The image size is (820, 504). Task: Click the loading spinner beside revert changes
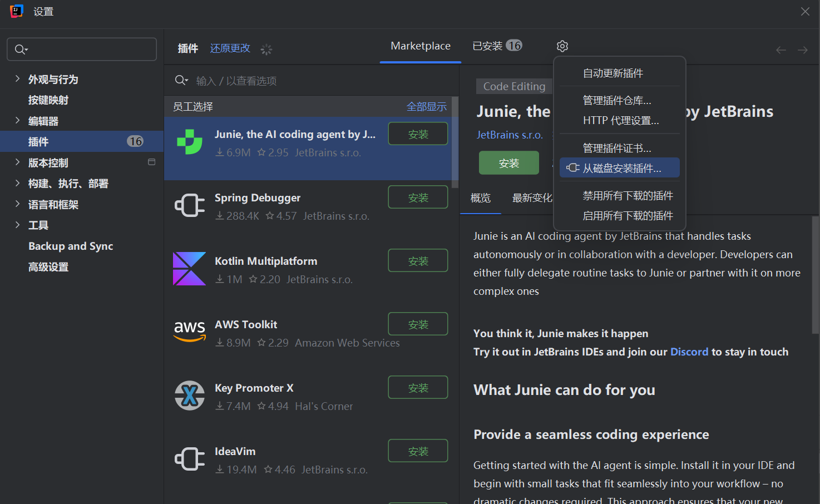[x=266, y=50]
